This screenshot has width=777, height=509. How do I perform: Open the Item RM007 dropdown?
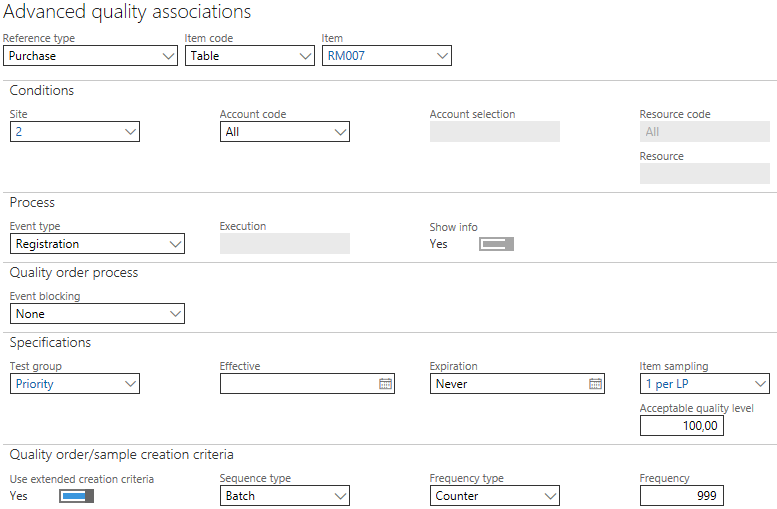pyautogui.click(x=443, y=56)
